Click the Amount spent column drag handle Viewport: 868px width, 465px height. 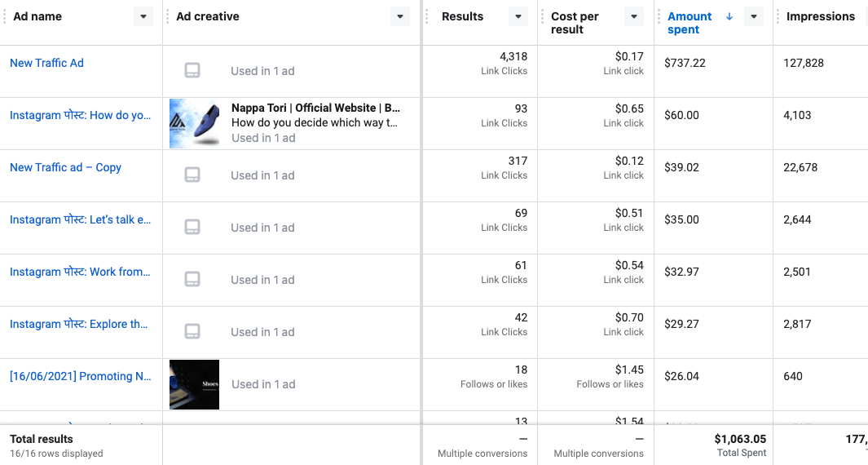659,16
